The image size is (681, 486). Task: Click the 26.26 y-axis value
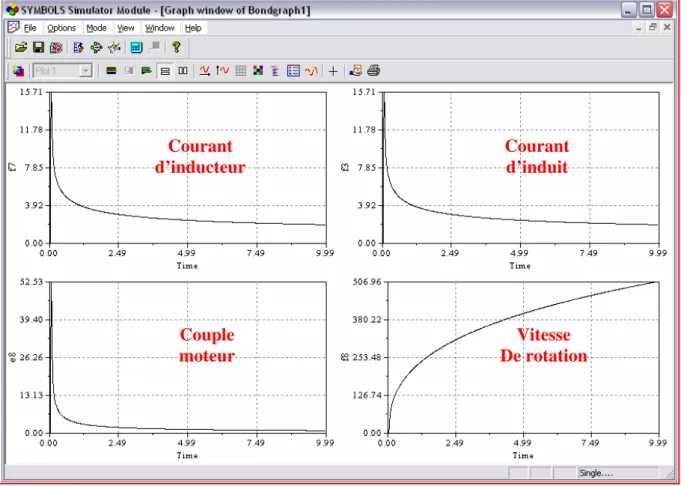[x=32, y=357]
